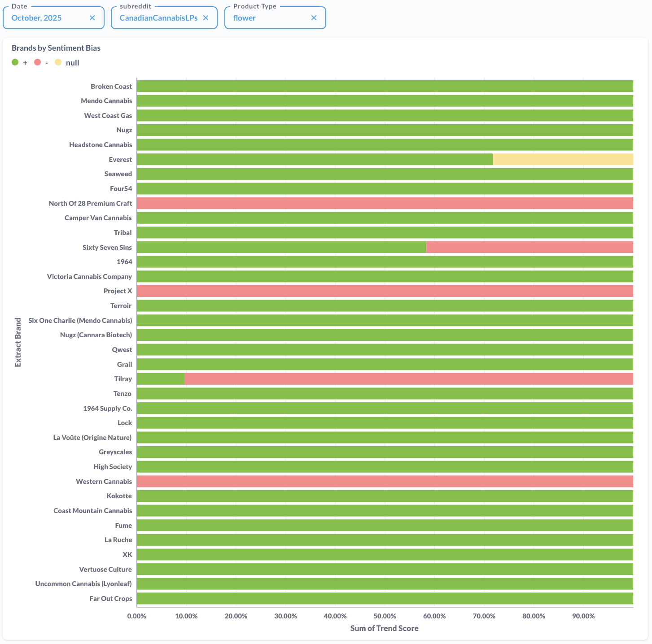Click the Brands by Sentiment Bias title

(x=56, y=48)
